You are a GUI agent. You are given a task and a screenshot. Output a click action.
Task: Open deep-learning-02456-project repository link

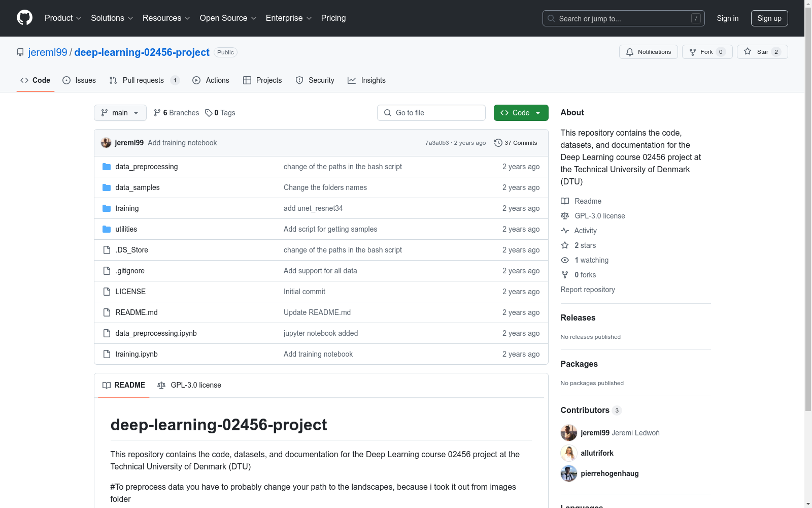142,52
